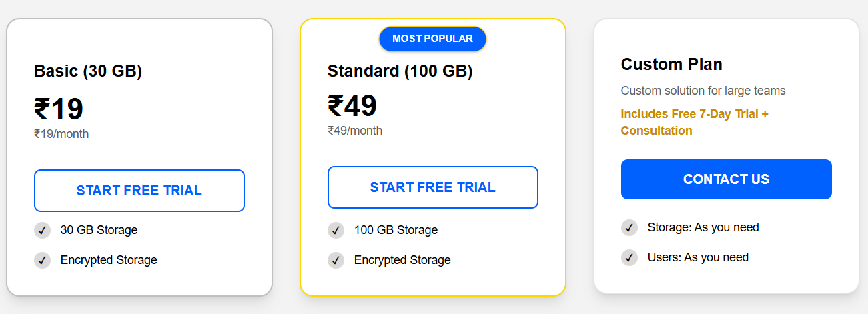This screenshot has width=868, height=314.
Task: Click checkmark icon beside 100 GB Storage
Action: pyautogui.click(x=336, y=231)
